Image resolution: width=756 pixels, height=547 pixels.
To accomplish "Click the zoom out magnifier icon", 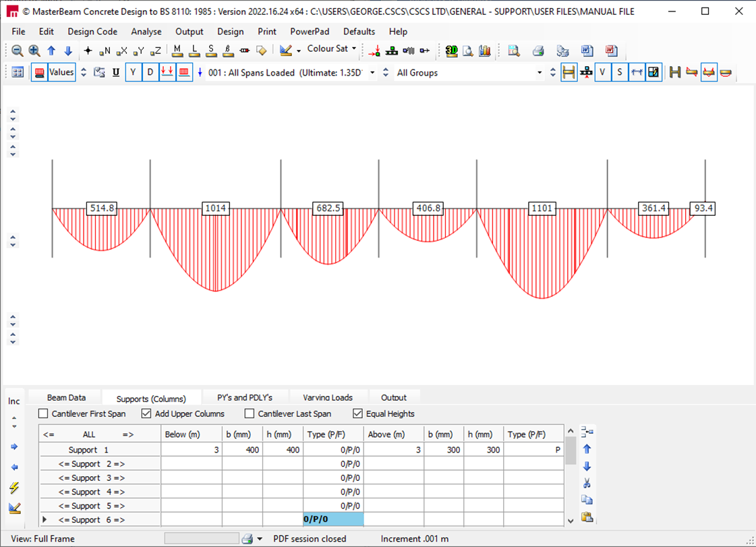I will tap(18, 51).
